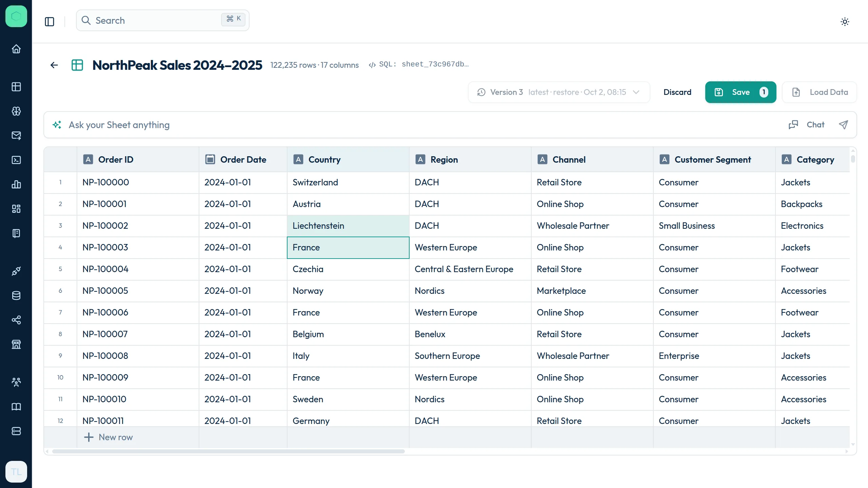Click the sheet table icon beside title
868x488 pixels.
point(77,65)
